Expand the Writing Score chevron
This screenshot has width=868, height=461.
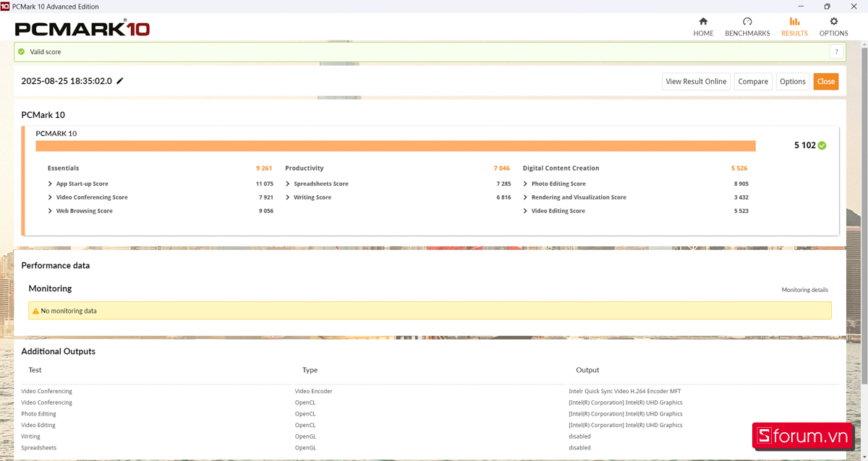tap(288, 197)
